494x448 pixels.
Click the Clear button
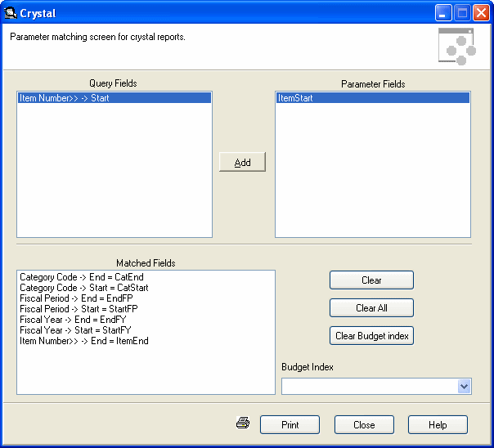coord(371,280)
